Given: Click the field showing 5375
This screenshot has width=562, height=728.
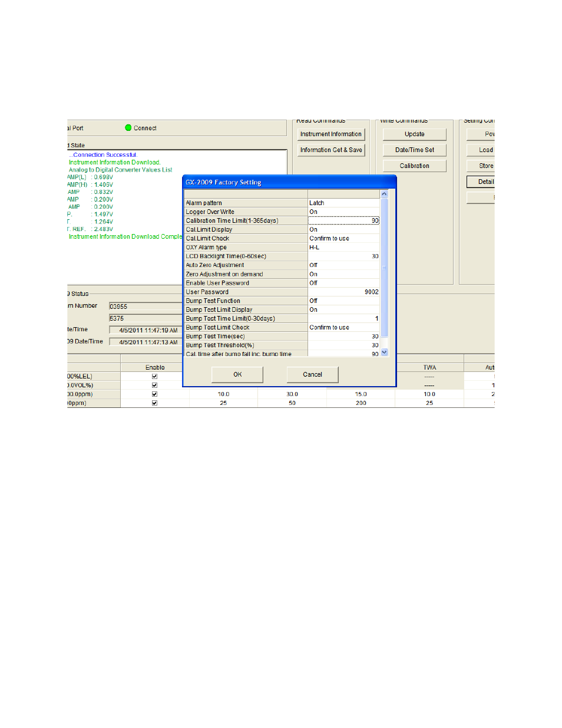Looking at the screenshot, I should coord(146,318).
